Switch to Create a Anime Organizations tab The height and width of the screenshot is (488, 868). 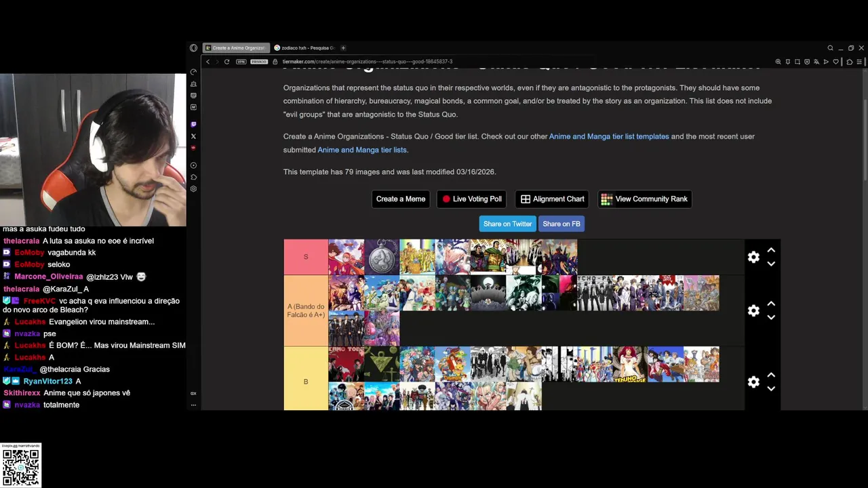[236, 48]
